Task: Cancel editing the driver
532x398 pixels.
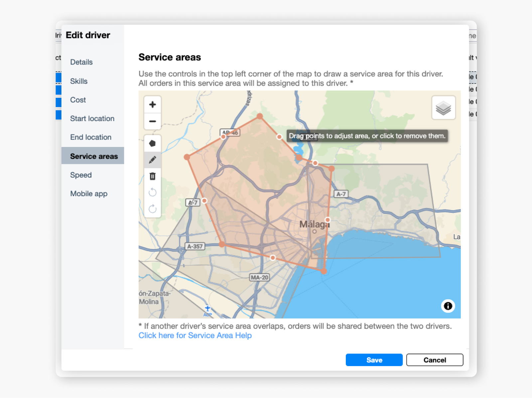Action: pos(435,360)
